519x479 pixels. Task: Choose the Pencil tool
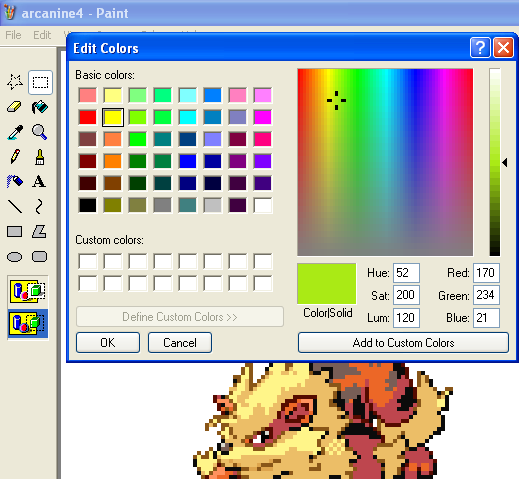click(15, 157)
